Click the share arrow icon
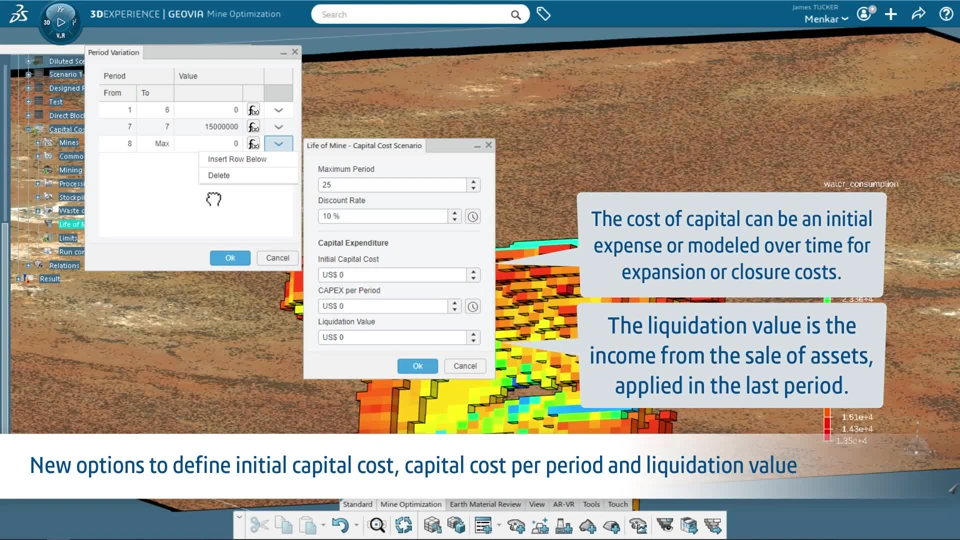 [918, 13]
